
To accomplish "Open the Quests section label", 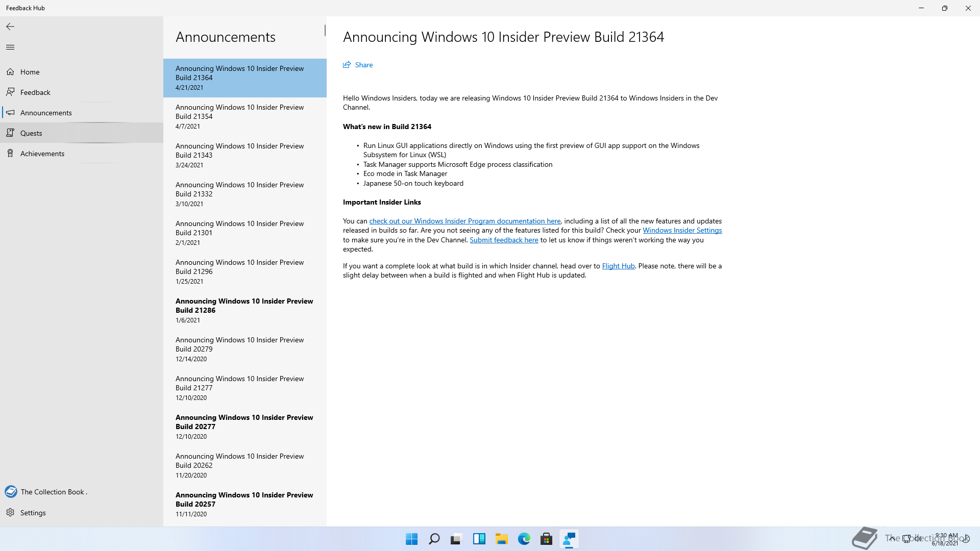I will [x=31, y=133].
